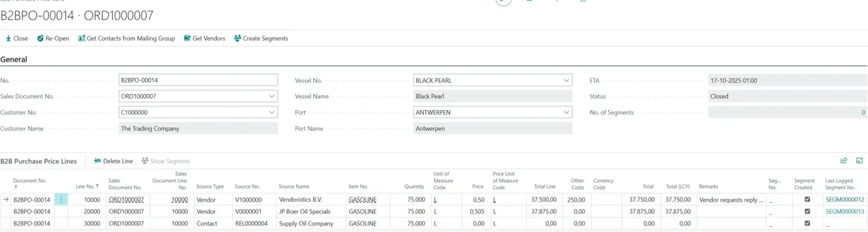Image resolution: width=868 pixels, height=232 pixels.
Task: Open the segment link SEGM0000013
Action: [x=844, y=212]
